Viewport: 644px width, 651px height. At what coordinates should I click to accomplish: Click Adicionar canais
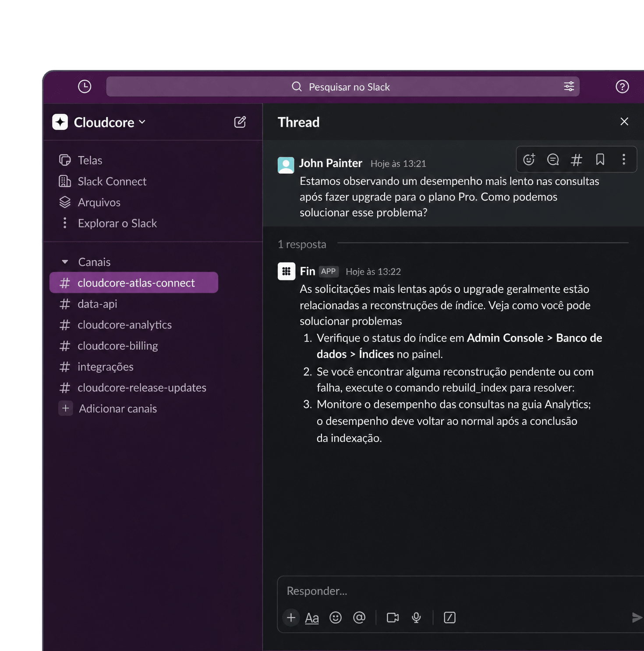118,409
